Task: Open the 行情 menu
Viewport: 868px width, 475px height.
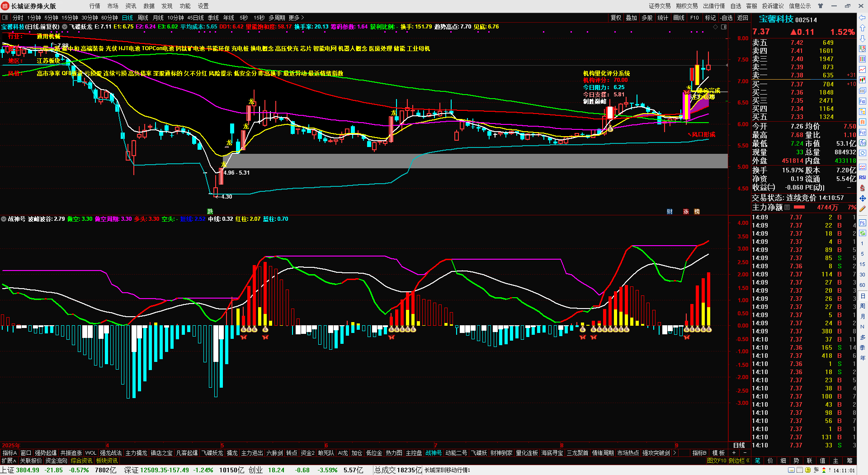Action: coord(95,6)
